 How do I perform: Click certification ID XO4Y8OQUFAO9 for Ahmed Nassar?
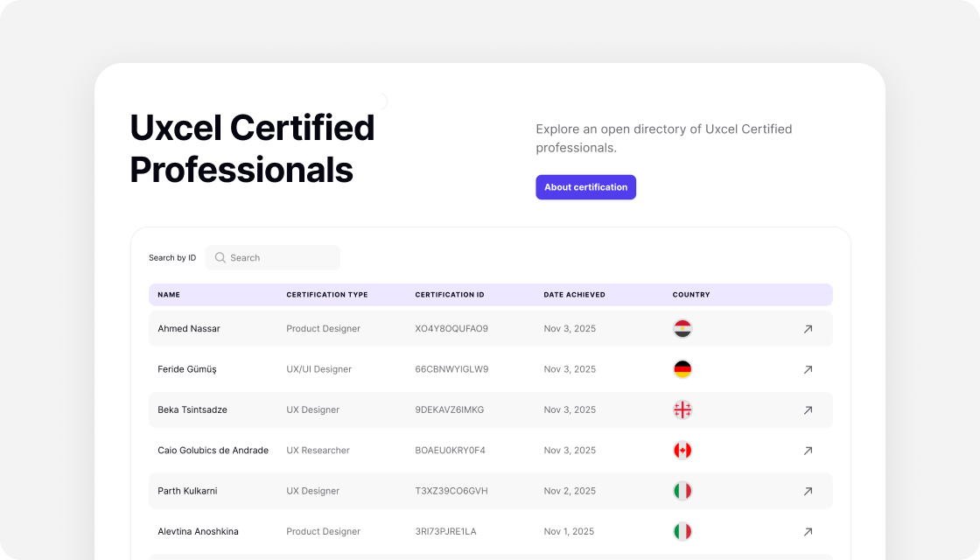click(451, 328)
